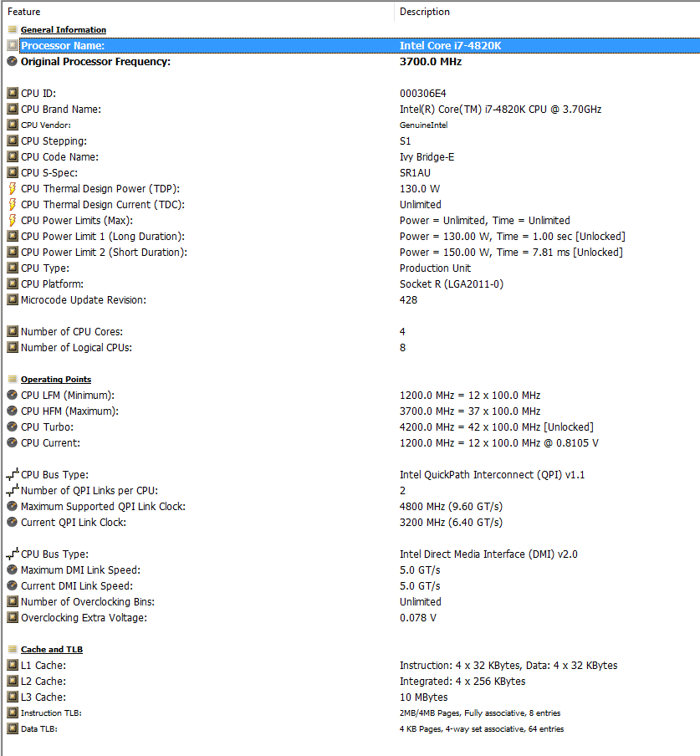Screen dimensions: 700x756
Task: Click the bus icon next to Number of QPI Links
Action: 13,490
